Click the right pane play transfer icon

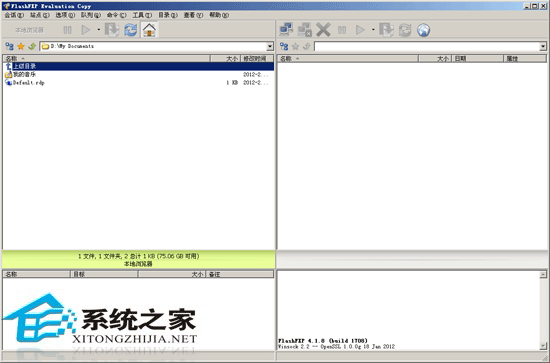(360, 30)
